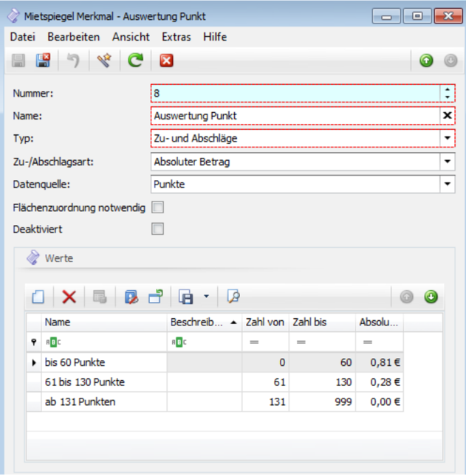Click the red X close toolbar icon

click(166, 61)
